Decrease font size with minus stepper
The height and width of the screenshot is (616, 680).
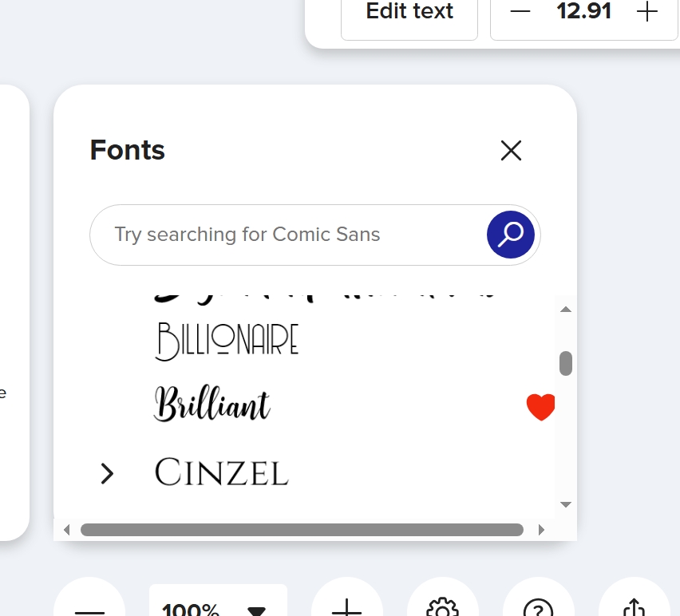pyautogui.click(x=520, y=11)
